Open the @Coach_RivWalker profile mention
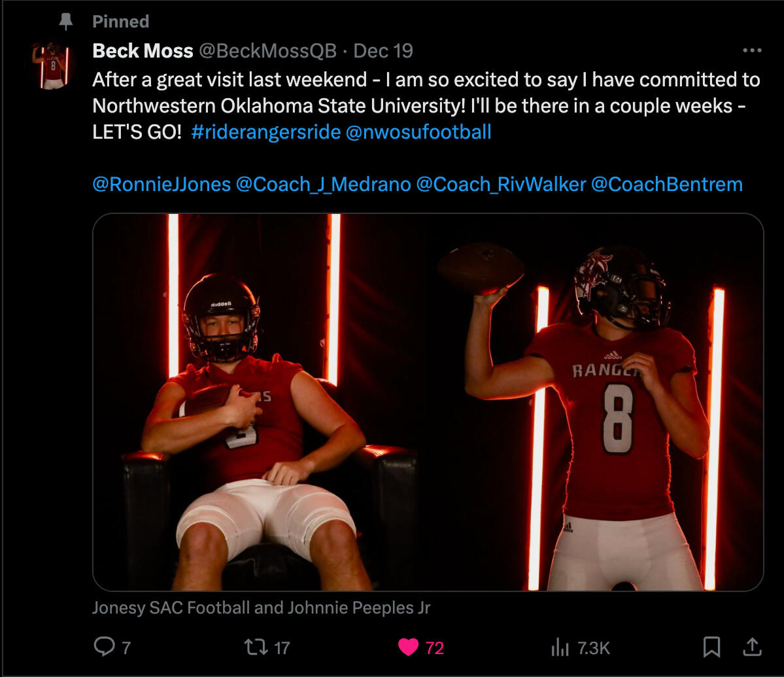 pos(501,184)
